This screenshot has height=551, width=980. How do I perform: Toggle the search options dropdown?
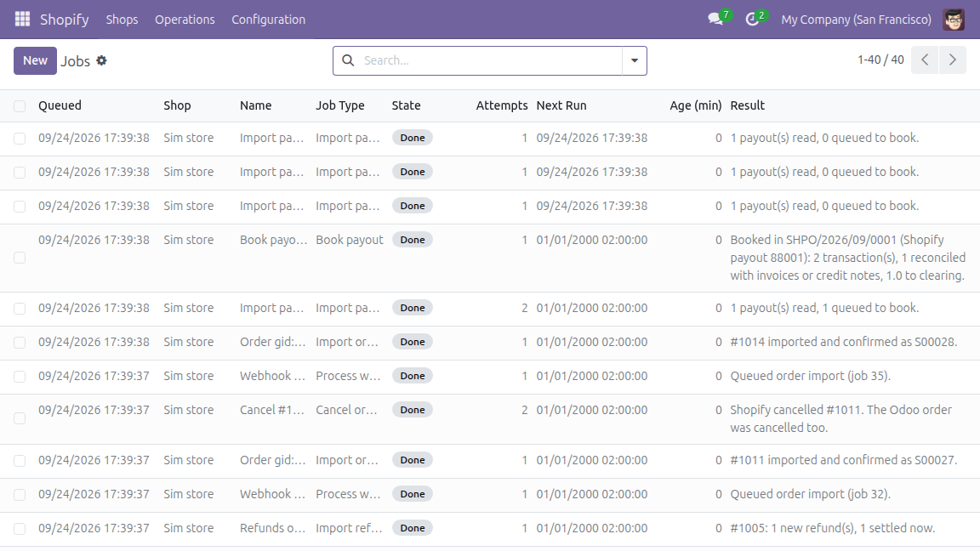635,60
